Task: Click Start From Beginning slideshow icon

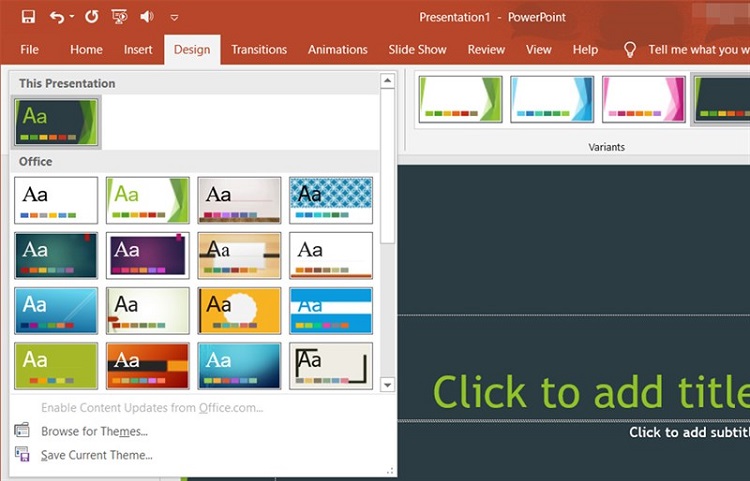Action: tap(120, 17)
